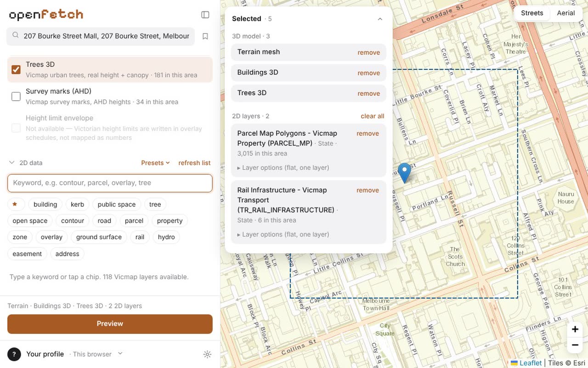
Task: Toggle the sidebar panel icon
Action: (205, 15)
